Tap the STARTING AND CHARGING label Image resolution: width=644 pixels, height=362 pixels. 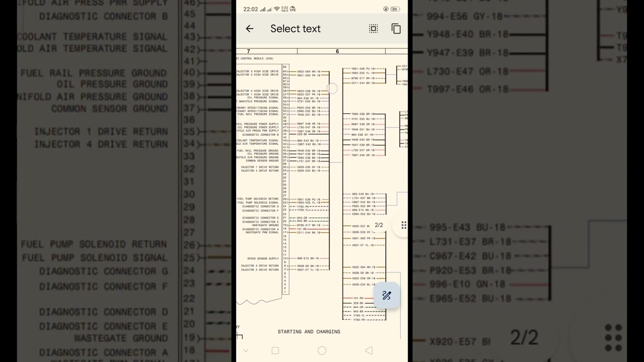tap(309, 332)
